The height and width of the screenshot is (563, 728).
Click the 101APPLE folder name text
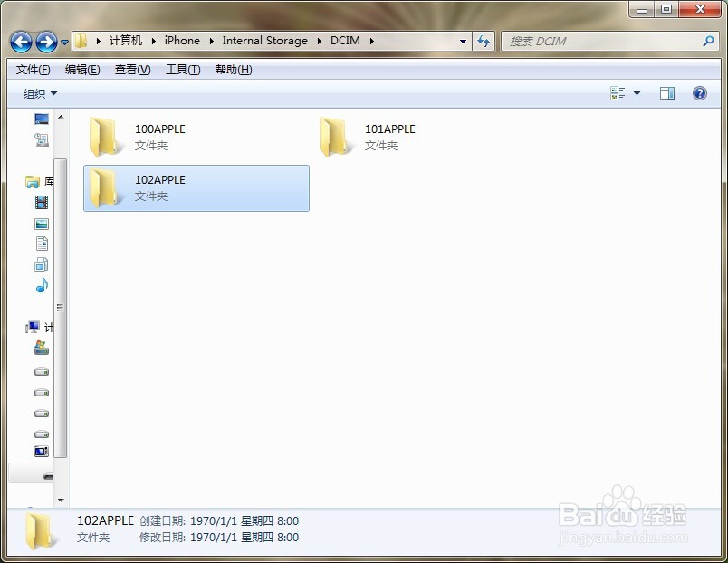click(390, 129)
